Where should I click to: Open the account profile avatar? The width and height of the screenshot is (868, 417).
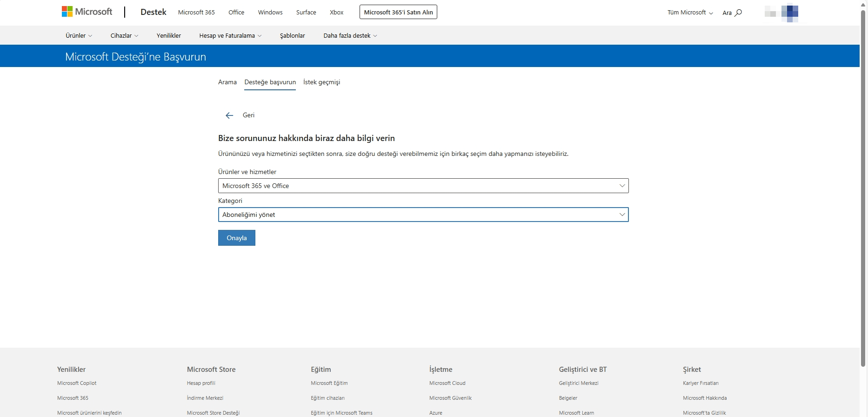coord(789,13)
